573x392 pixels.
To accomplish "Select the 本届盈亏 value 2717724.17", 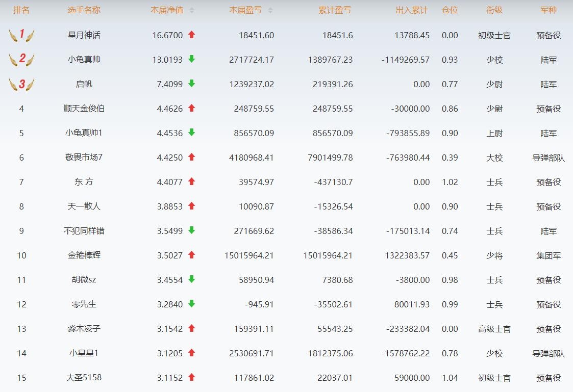I will (x=252, y=60).
